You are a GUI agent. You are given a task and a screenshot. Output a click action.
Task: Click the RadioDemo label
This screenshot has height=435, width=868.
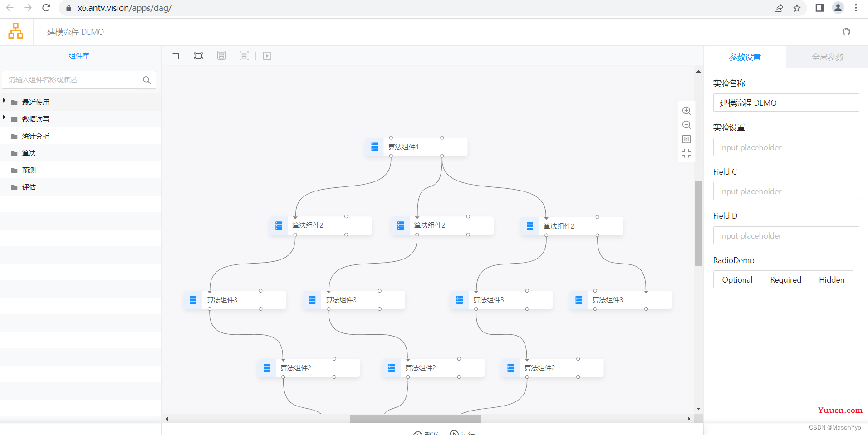pyautogui.click(x=734, y=260)
